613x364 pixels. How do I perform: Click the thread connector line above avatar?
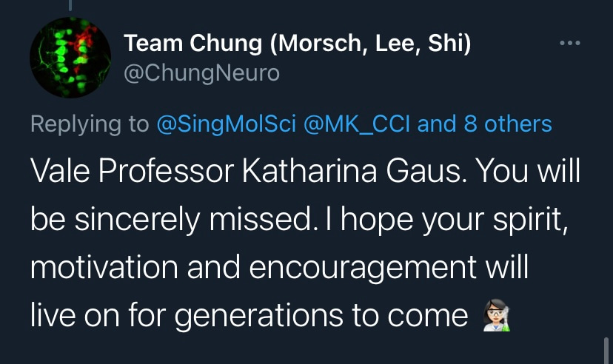[70, 6]
